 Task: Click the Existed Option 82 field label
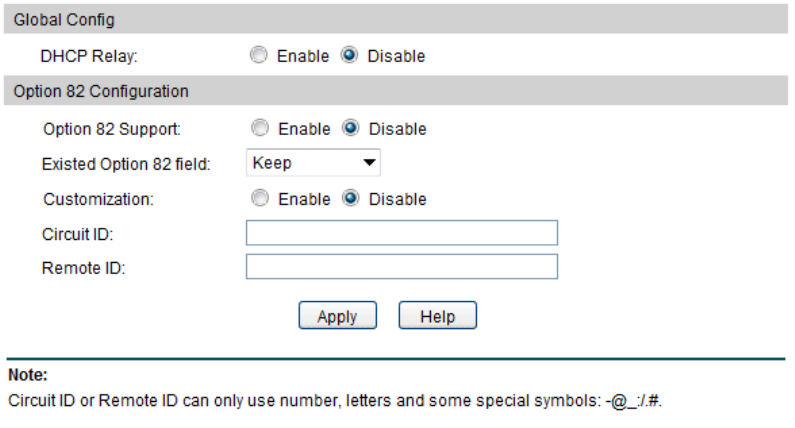coord(125,164)
